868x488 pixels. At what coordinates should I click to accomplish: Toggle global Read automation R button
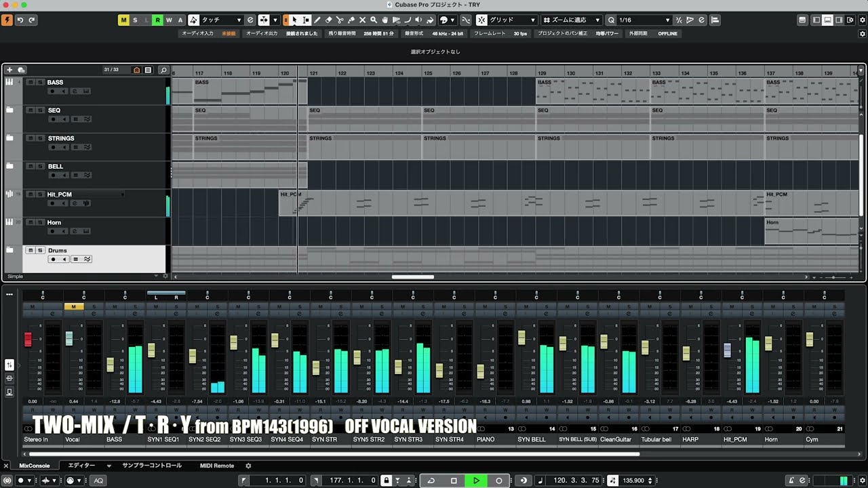click(x=157, y=20)
